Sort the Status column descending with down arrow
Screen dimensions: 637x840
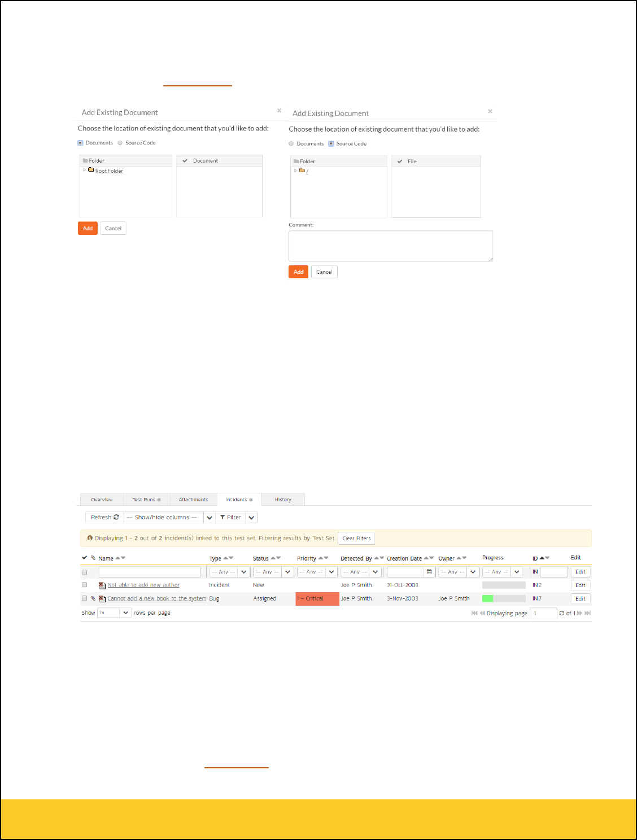[x=278, y=558]
